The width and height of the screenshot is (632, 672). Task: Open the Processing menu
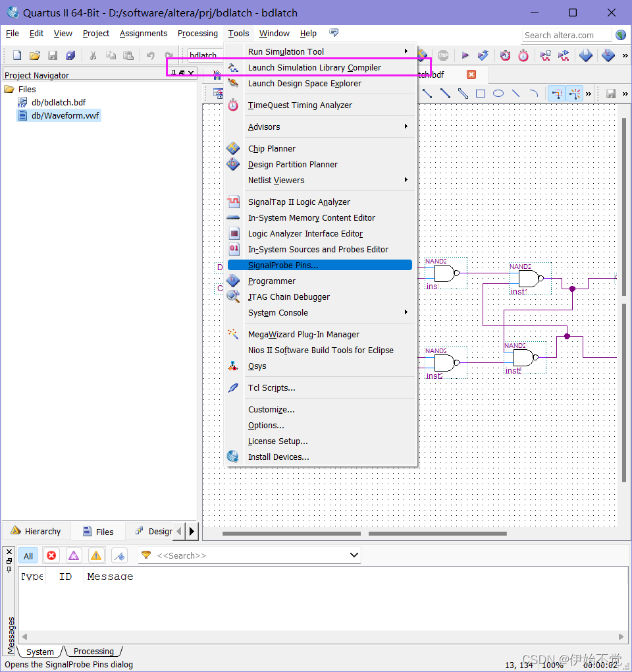[197, 34]
